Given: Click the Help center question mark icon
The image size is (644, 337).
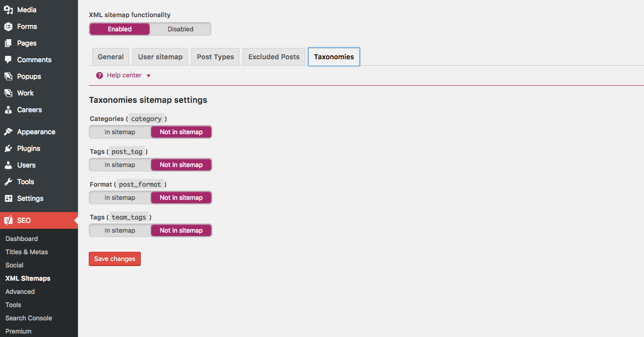Looking at the screenshot, I should [x=100, y=75].
